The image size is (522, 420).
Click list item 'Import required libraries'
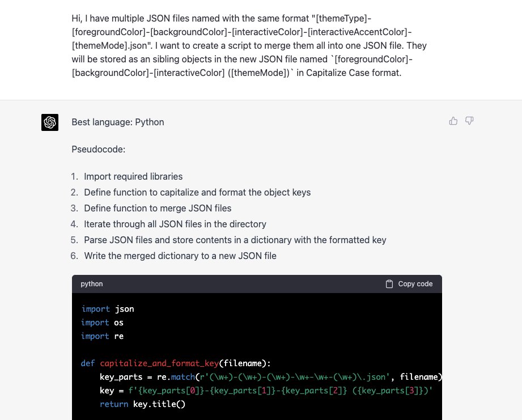click(x=133, y=176)
